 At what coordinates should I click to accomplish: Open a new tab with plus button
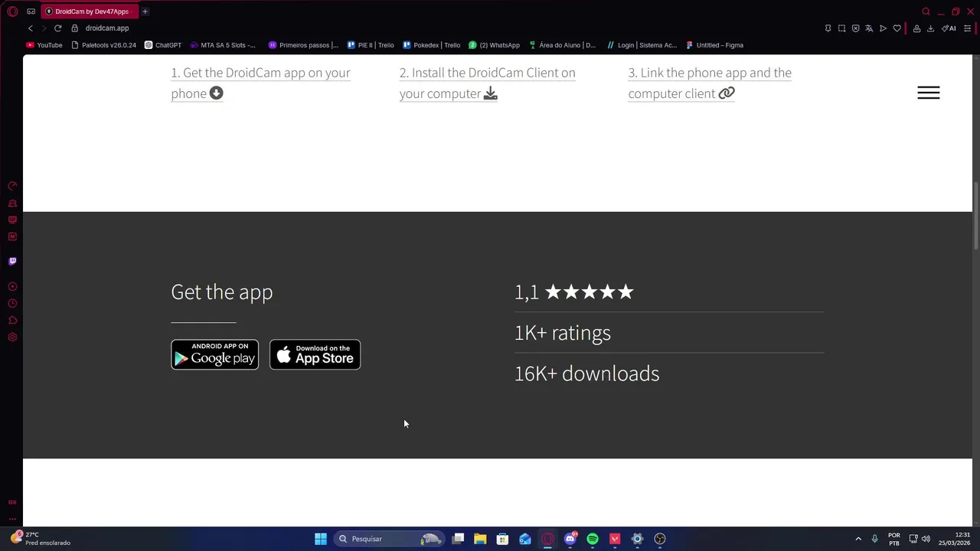pos(145,11)
